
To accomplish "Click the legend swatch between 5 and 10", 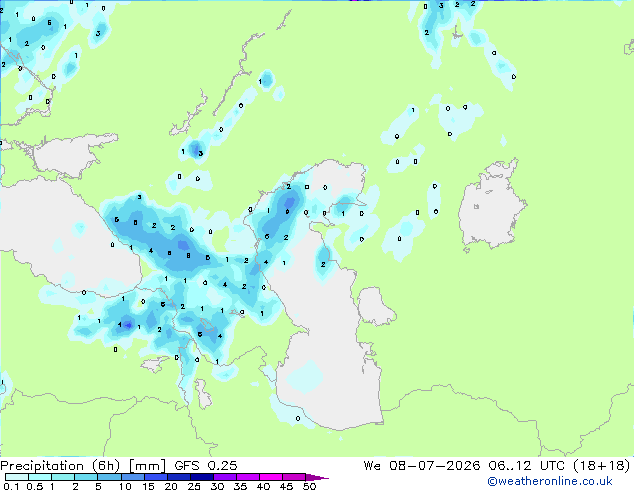I will [x=110, y=477].
